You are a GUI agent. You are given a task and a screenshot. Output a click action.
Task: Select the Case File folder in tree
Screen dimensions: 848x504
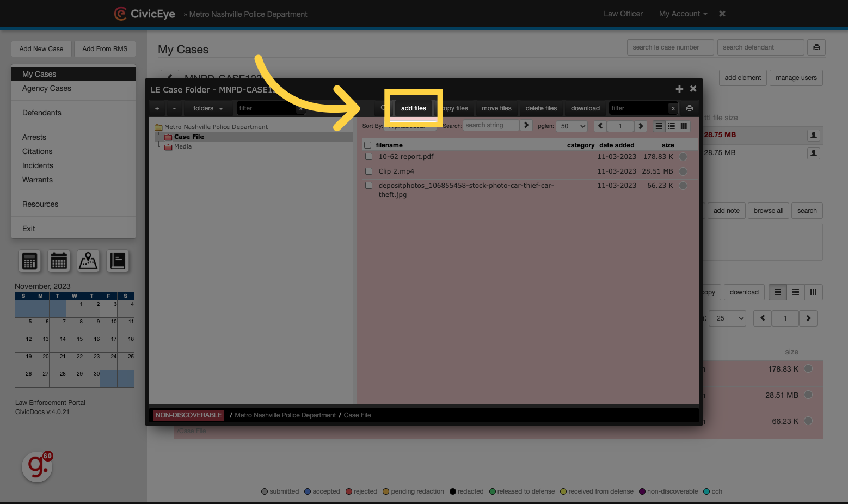coord(189,137)
